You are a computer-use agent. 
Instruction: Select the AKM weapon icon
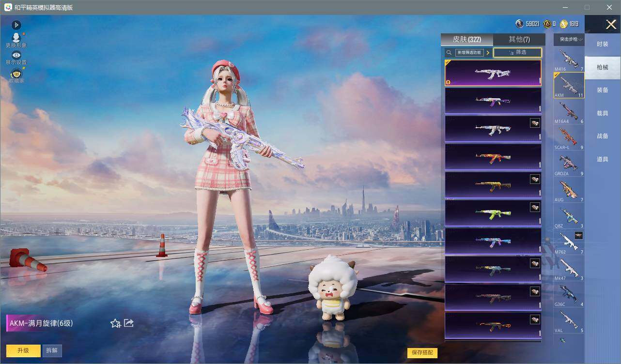569,86
